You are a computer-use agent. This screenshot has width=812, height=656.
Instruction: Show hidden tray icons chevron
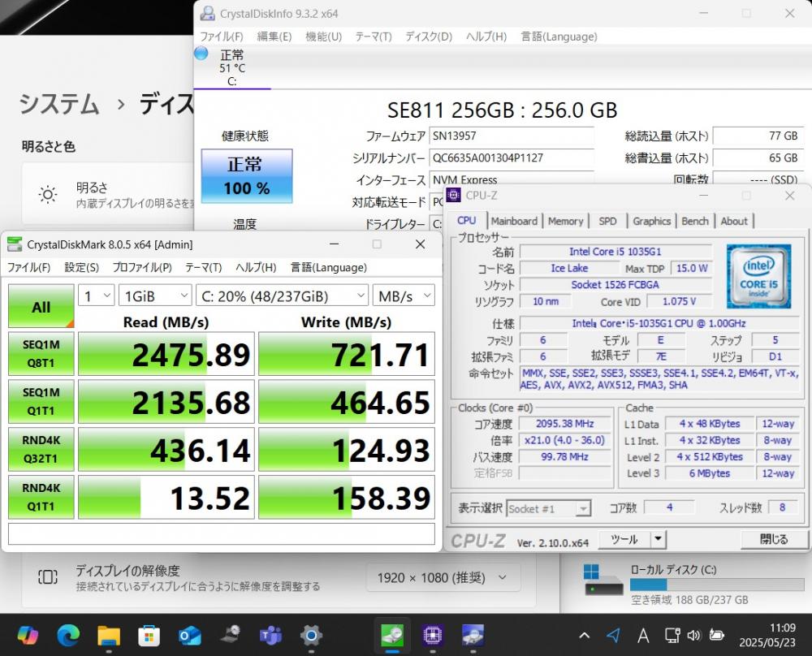(584, 635)
